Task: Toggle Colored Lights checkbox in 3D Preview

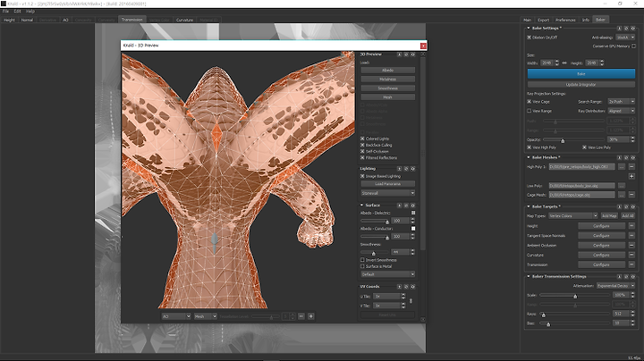Action: click(x=362, y=139)
